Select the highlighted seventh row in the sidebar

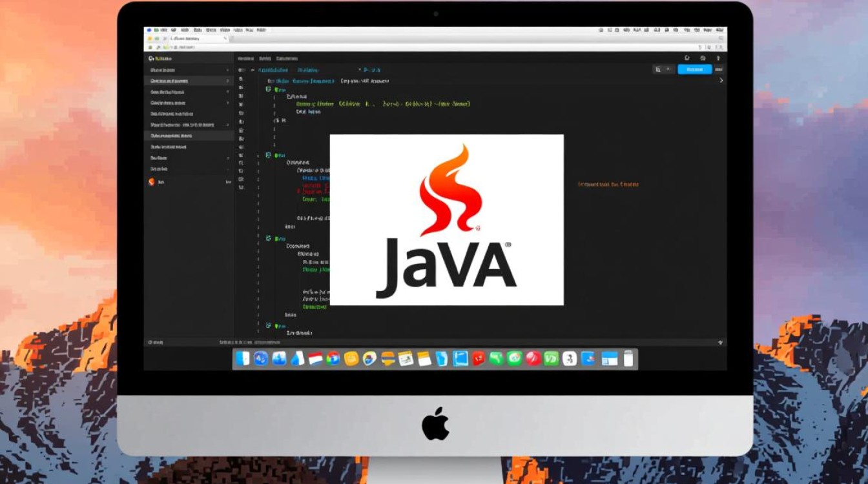pyautogui.click(x=187, y=136)
